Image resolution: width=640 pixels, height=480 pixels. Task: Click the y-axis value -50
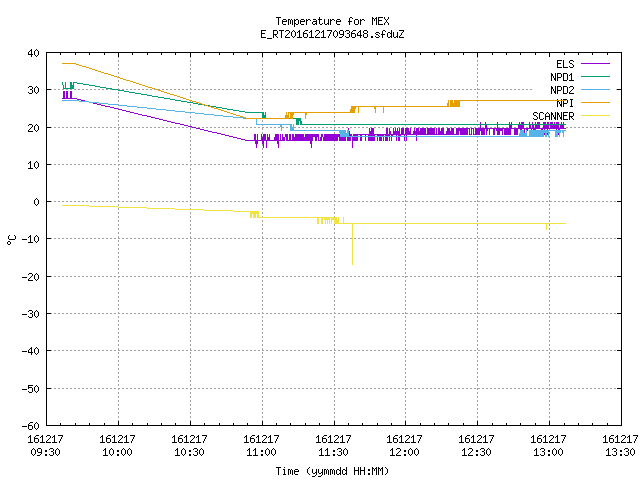coord(31,389)
